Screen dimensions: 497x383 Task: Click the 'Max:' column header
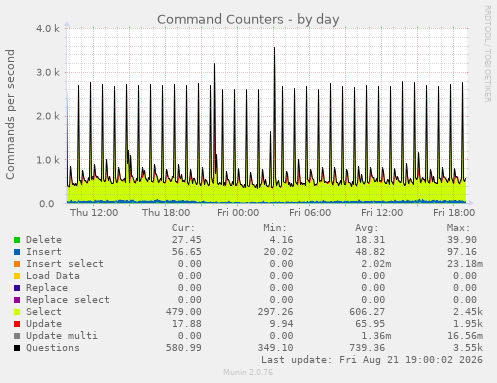(458, 228)
